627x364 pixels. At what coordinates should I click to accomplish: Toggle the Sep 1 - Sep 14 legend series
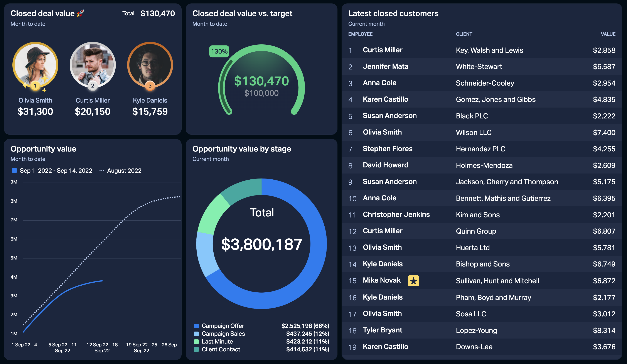pos(52,170)
